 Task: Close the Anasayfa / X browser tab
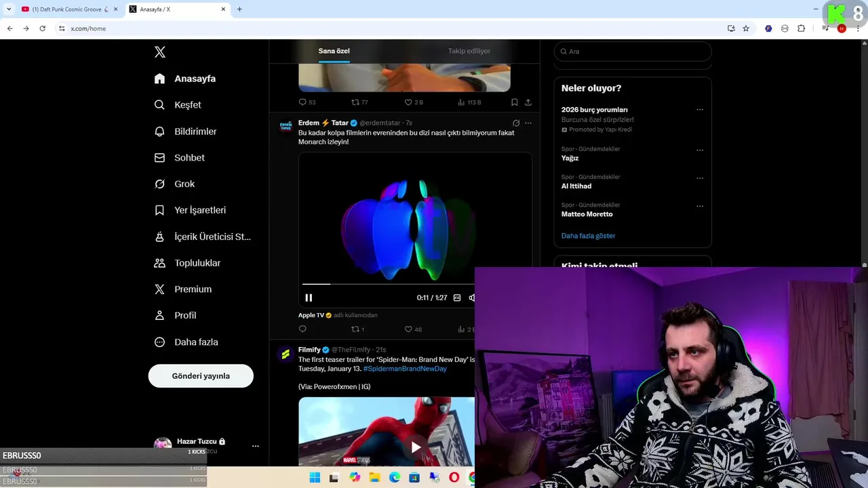(224, 9)
